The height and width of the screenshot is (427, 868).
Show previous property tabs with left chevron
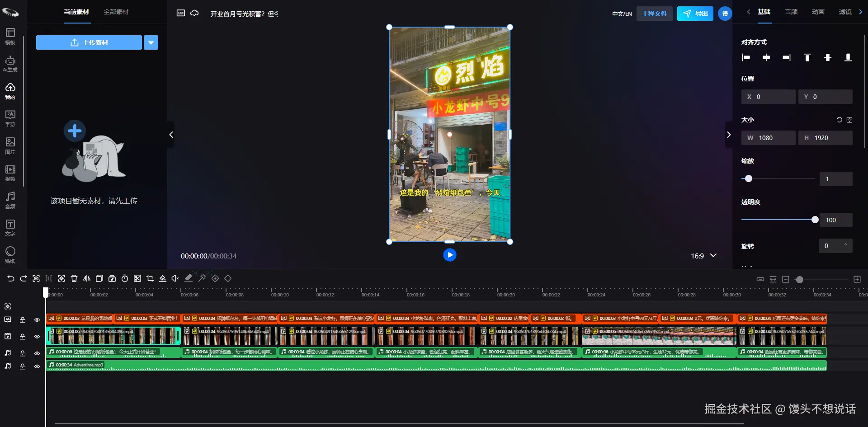point(748,12)
